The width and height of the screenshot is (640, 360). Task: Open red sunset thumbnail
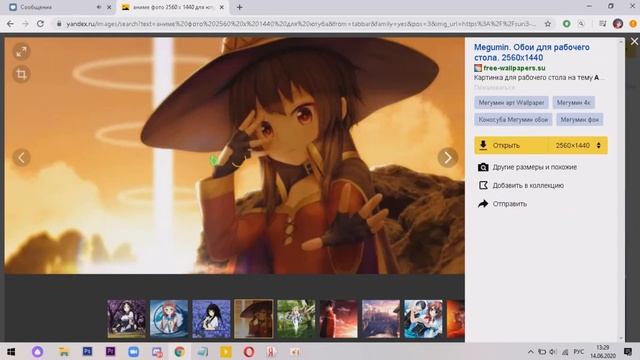[338, 319]
